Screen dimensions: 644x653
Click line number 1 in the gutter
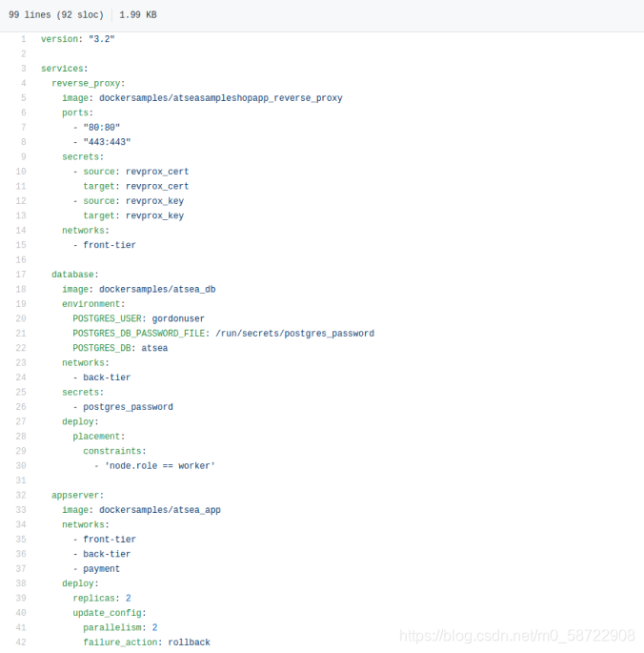(x=23, y=39)
